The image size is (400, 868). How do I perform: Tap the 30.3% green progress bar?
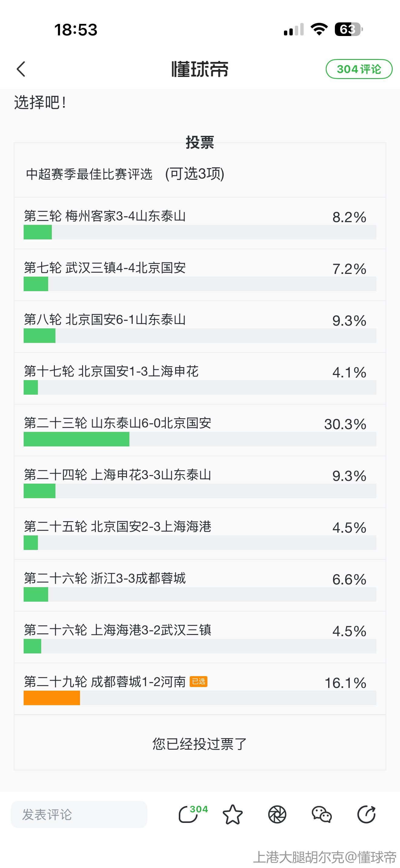click(77, 439)
